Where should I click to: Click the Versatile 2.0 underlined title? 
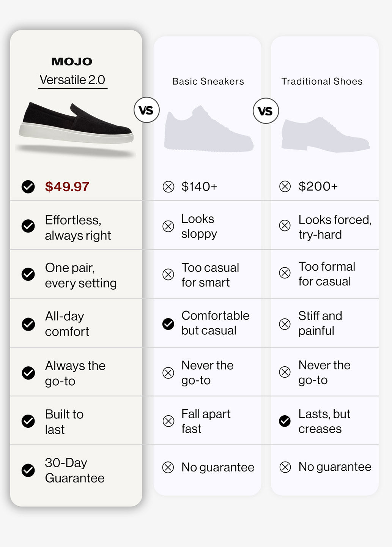point(72,80)
